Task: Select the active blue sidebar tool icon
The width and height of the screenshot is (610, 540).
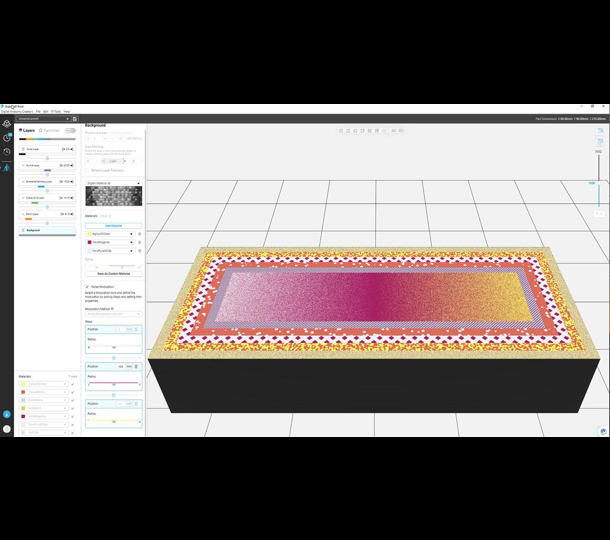Action: tap(7, 167)
